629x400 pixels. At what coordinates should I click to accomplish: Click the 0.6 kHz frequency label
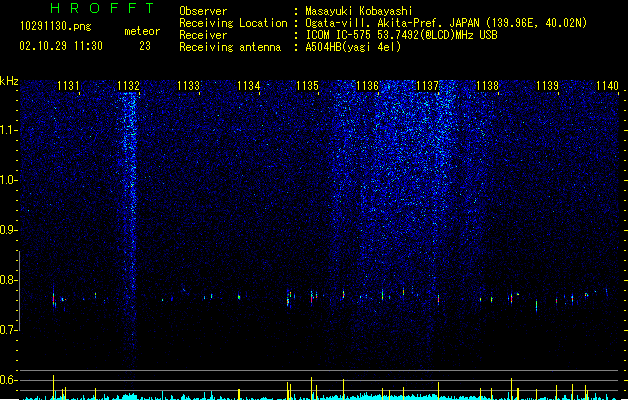[x=8, y=380]
